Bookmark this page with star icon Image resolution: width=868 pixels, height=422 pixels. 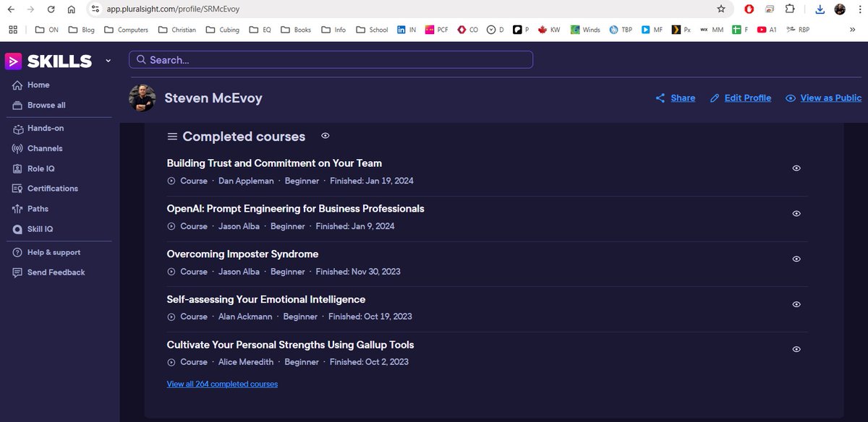tap(721, 9)
